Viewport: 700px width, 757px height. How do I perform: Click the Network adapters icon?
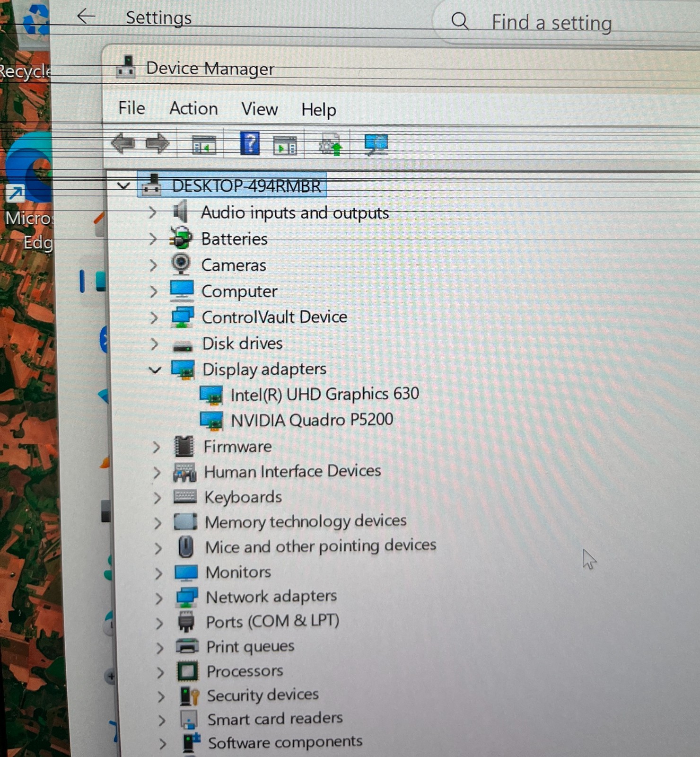[x=187, y=598]
